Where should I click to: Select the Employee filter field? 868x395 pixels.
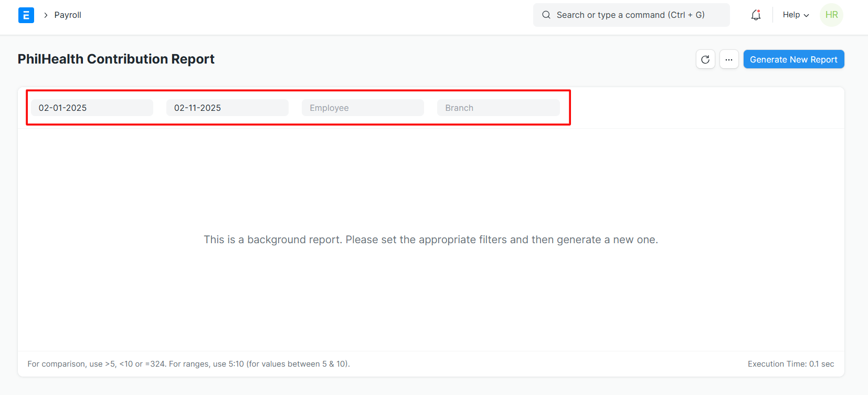pos(363,108)
